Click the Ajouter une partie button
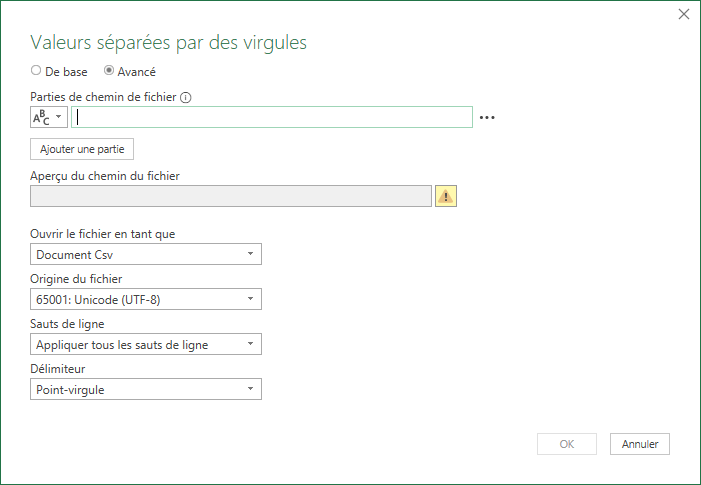This screenshot has height=485, width=701. point(82,149)
